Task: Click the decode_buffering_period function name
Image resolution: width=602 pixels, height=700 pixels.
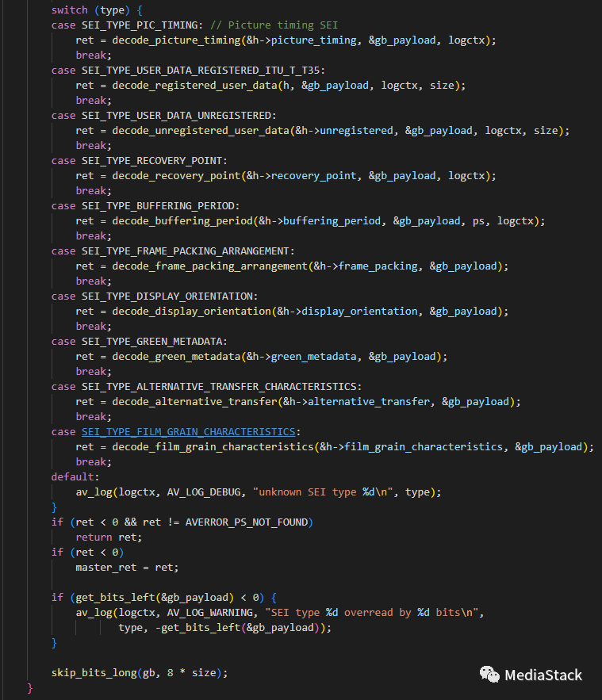Action: 175,220
